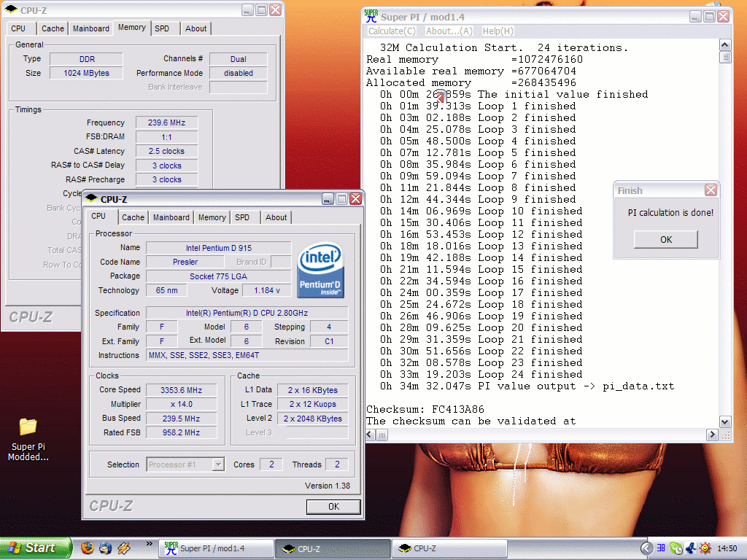
Task: Click Super PI vertical scrollbar down arrow
Action: (x=724, y=422)
